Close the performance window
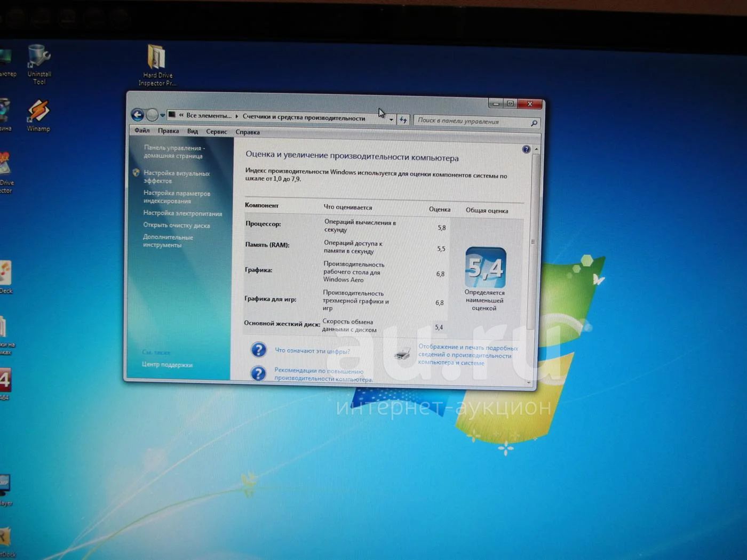This screenshot has width=747, height=560. [x=530, y=104]
